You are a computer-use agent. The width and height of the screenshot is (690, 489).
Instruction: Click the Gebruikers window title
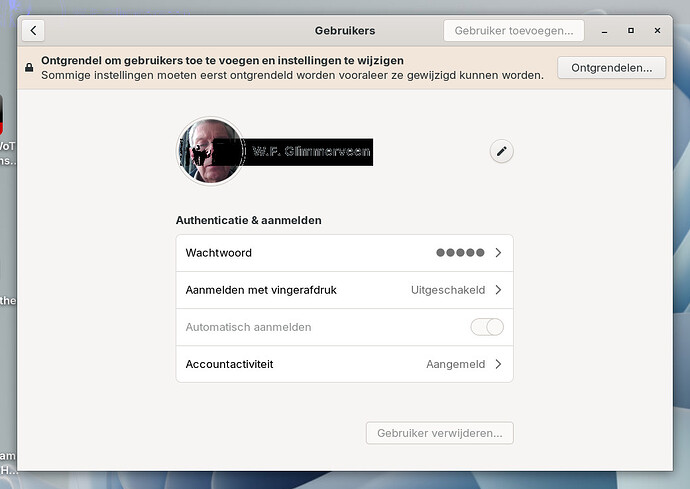pyautogui.click(x=345, y=30)
